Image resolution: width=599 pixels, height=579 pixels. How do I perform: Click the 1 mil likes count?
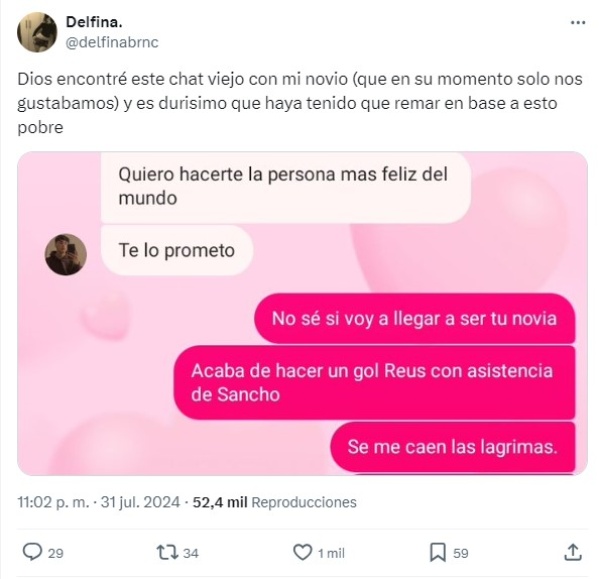coord(331,553)
